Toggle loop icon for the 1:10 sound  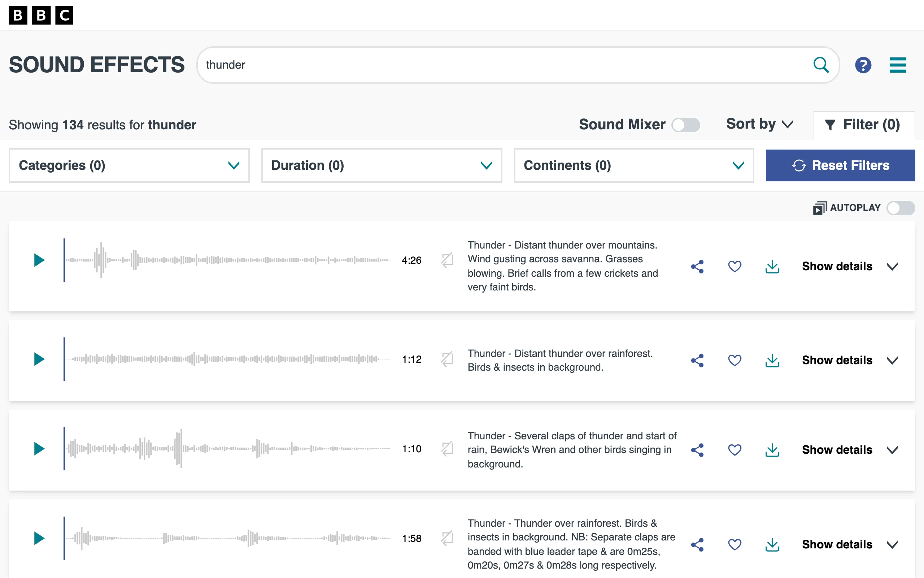click(447, 449)
